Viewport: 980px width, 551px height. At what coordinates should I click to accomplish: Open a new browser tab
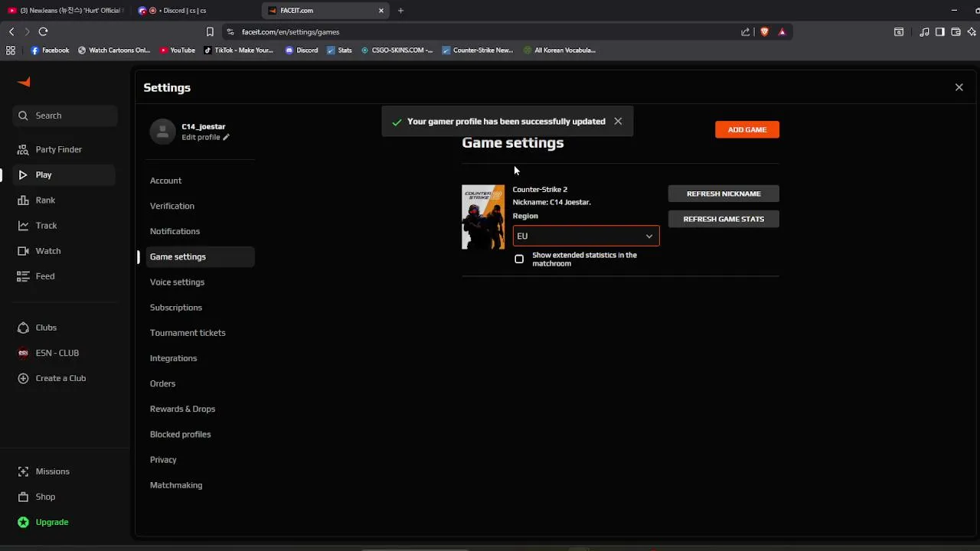pos(400,11)
